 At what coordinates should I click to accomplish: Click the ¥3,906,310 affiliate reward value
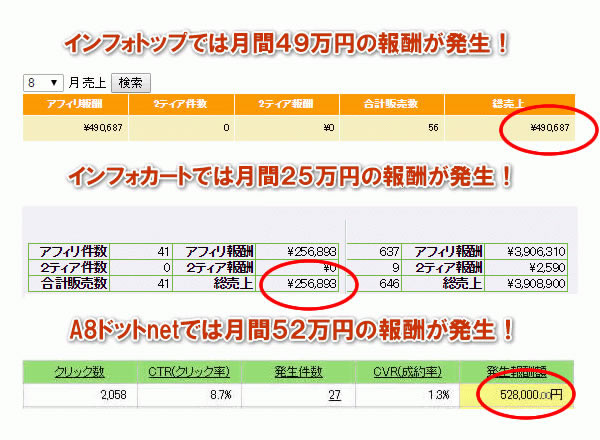tap(536, 252)
